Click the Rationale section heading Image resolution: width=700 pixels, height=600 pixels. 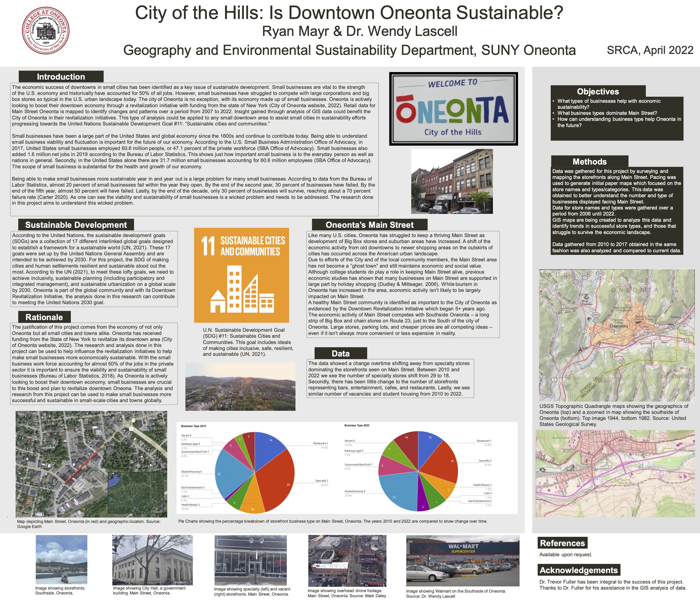pos(44,317)
